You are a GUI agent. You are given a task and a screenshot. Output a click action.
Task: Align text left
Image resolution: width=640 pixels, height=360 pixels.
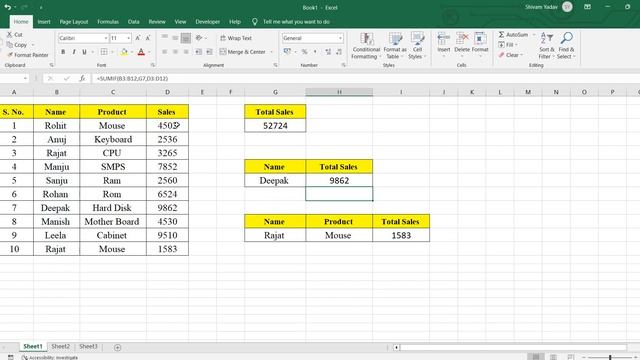[x=164, y=52]
